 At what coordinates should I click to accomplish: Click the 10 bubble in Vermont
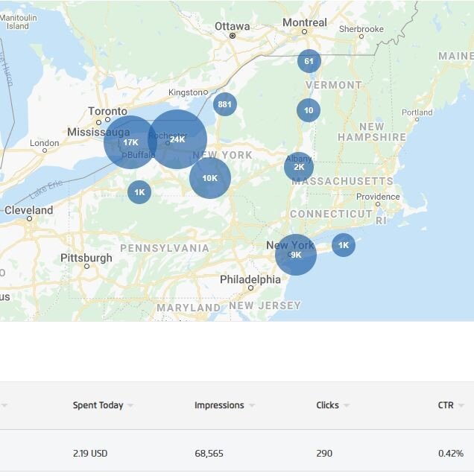pos(309,110)
